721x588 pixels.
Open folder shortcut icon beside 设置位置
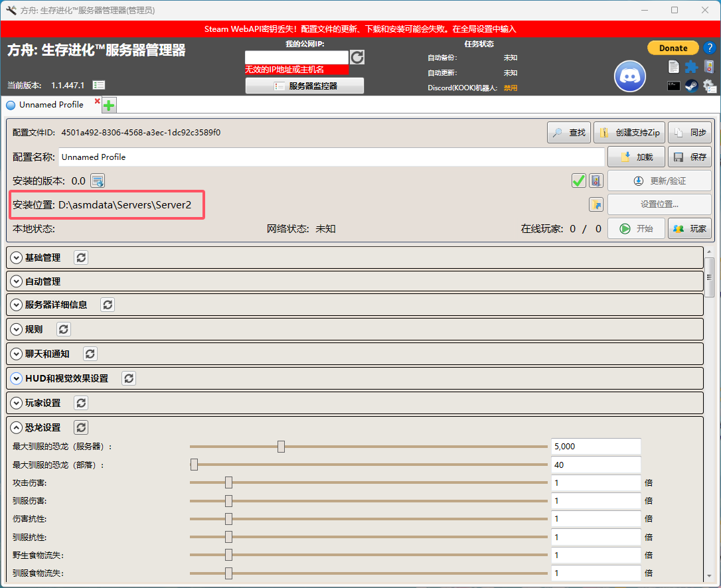tap(596, 204)
